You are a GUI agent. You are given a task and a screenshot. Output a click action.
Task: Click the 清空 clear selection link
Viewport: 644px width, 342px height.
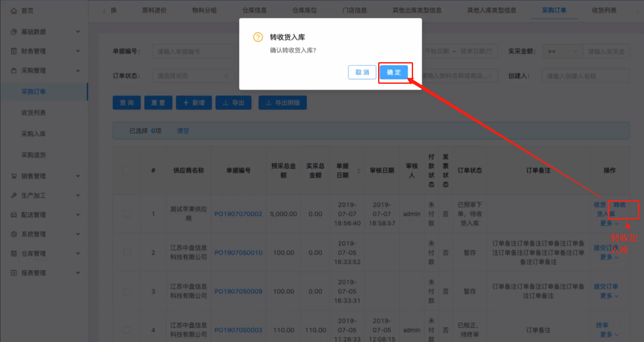183,131
